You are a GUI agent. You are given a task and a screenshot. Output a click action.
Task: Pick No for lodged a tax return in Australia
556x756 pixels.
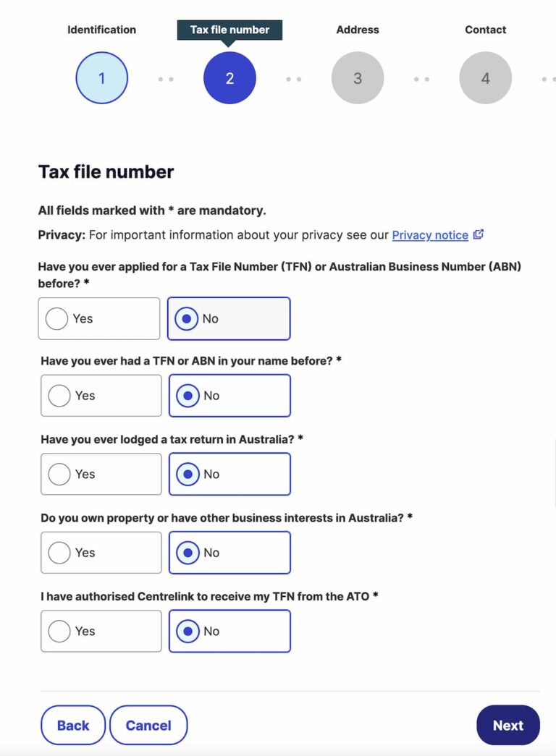pyautogui.click(x=229, y=475)
